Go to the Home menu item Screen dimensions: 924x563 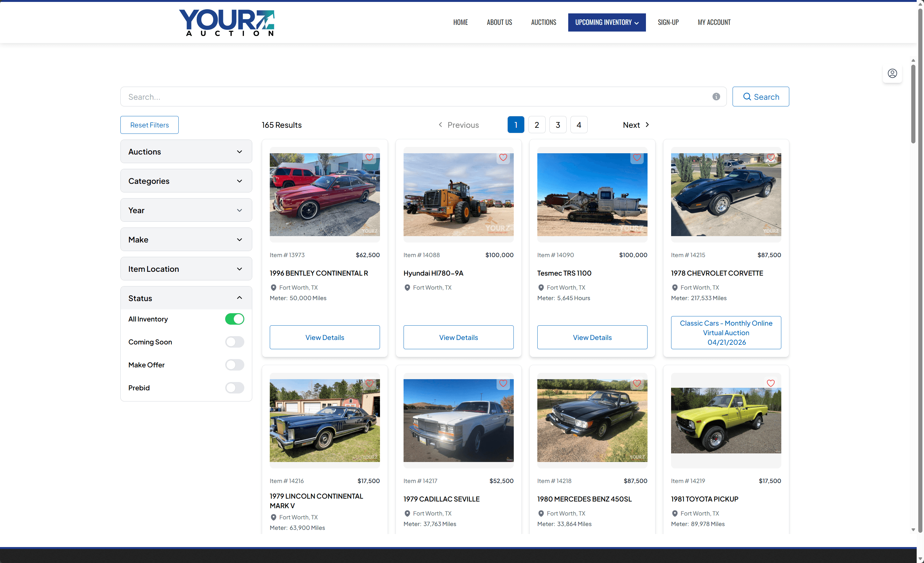tap(460, 23)
